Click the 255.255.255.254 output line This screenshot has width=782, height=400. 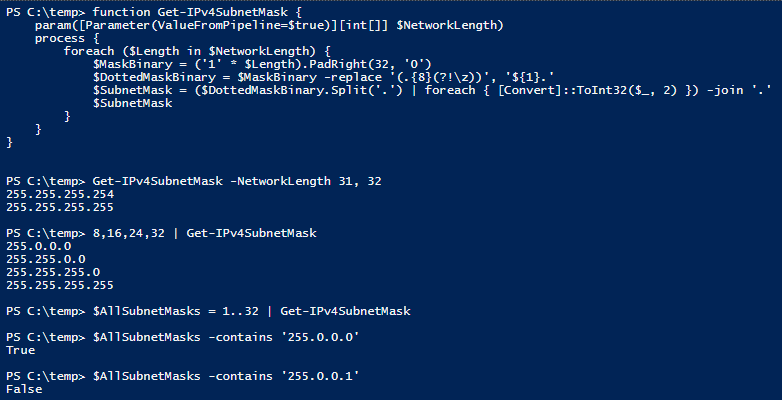59,194
